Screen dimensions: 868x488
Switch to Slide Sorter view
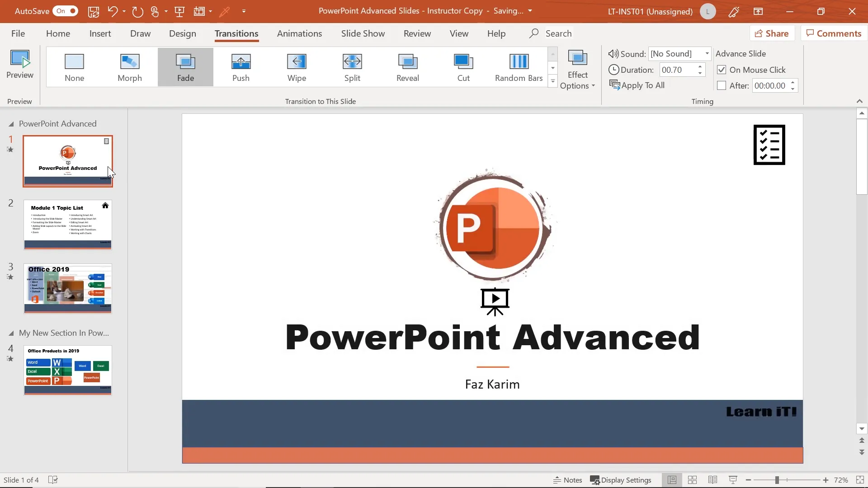point(692,480)
